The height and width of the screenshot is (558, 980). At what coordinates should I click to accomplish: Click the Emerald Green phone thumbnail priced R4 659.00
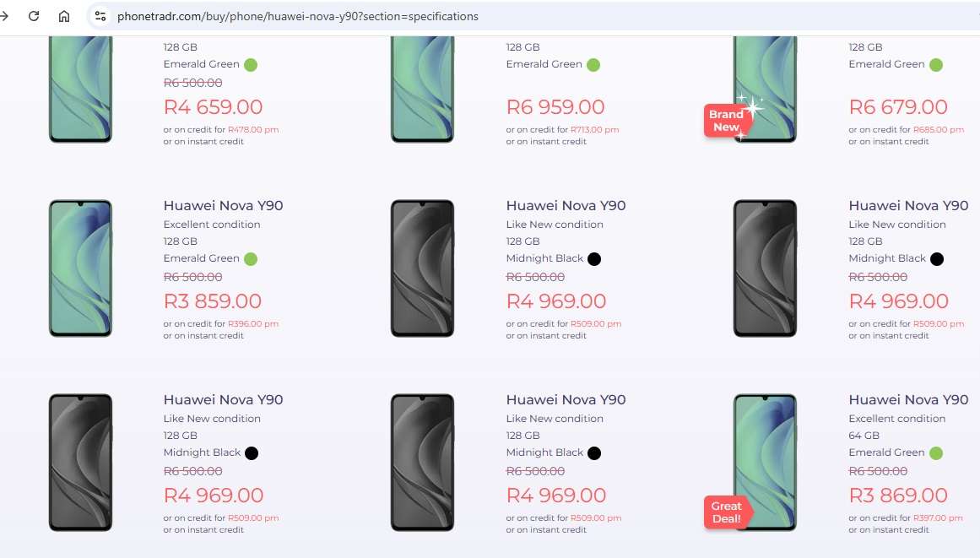[80, 89]
